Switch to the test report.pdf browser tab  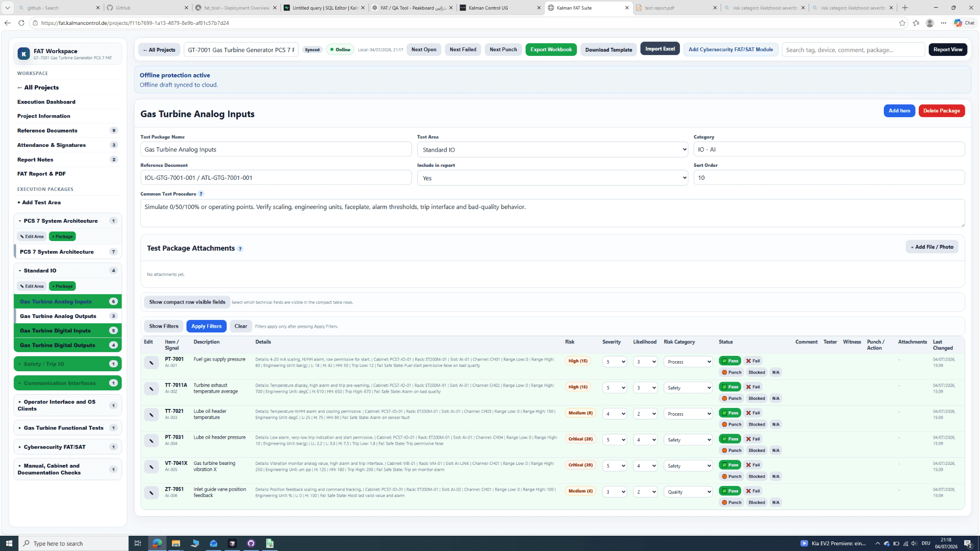(677, 8)
